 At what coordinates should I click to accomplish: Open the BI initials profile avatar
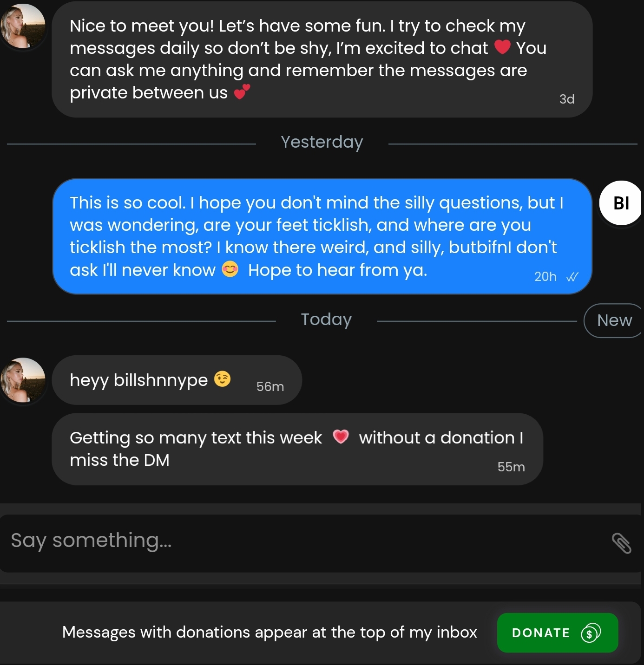pyautogui.click(x=621, y=203)
